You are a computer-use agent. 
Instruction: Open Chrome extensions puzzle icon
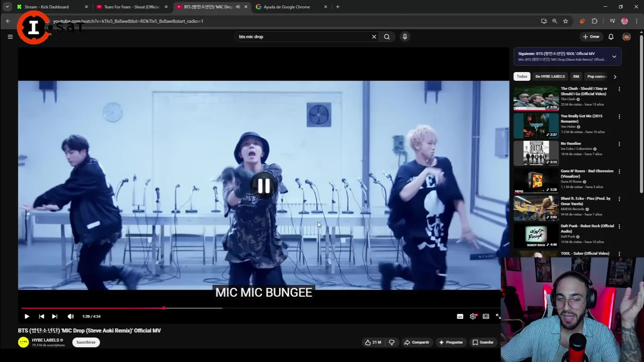point(595,21)
